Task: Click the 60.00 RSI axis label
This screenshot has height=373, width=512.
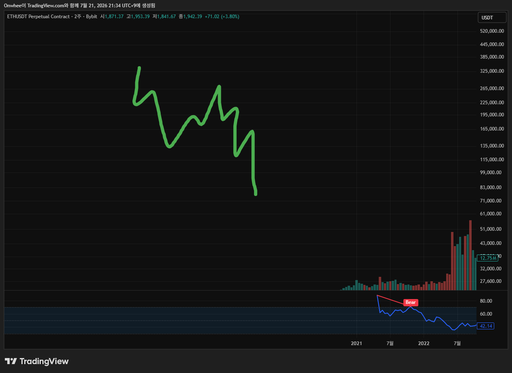Action: click(486, 314)
